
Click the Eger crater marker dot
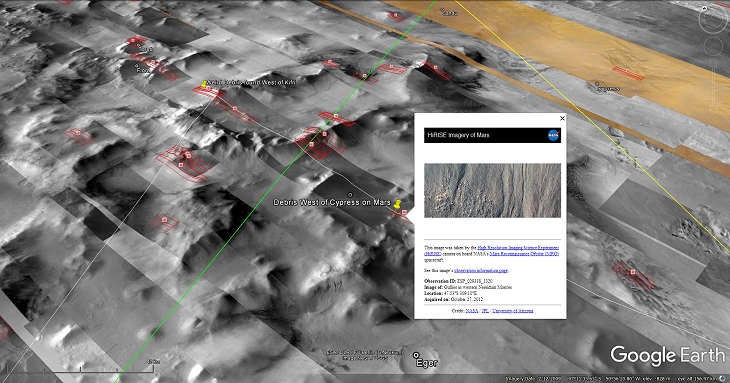[416, 356]
